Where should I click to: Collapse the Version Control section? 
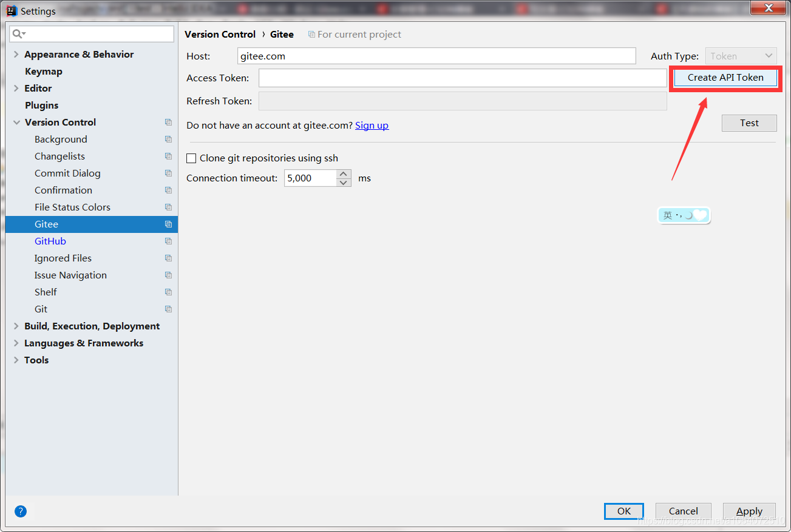pyautogui.click(x=16, y=123)
